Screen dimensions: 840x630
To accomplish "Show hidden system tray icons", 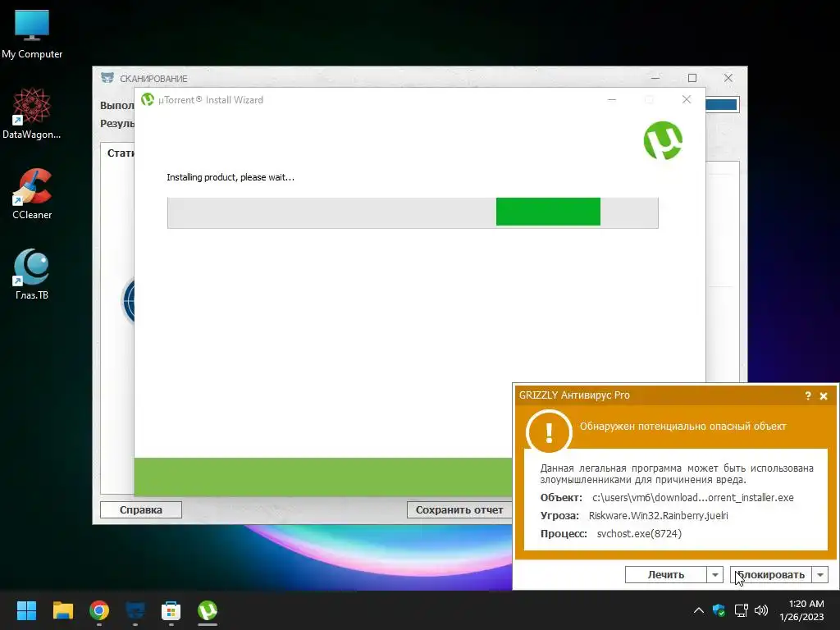I will (699, 610).
